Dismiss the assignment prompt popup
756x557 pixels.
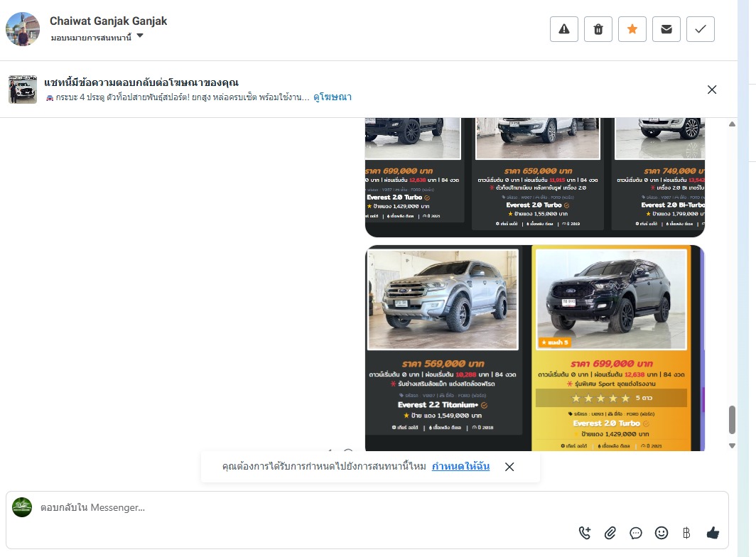coord(509,467)
